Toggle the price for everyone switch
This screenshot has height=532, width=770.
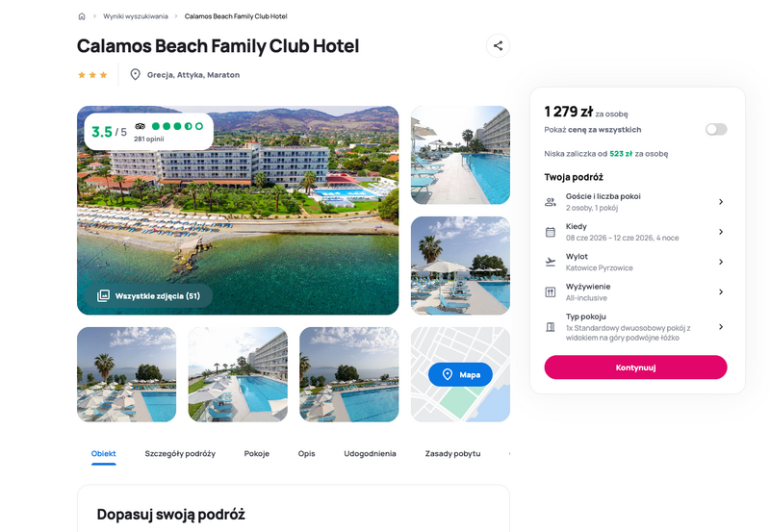click(x=715, y=129)
